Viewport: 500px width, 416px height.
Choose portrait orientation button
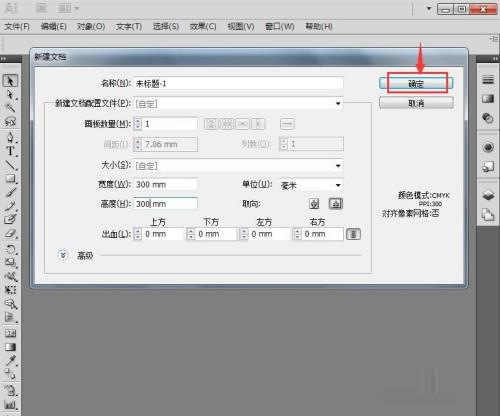[x=314, y=204]
